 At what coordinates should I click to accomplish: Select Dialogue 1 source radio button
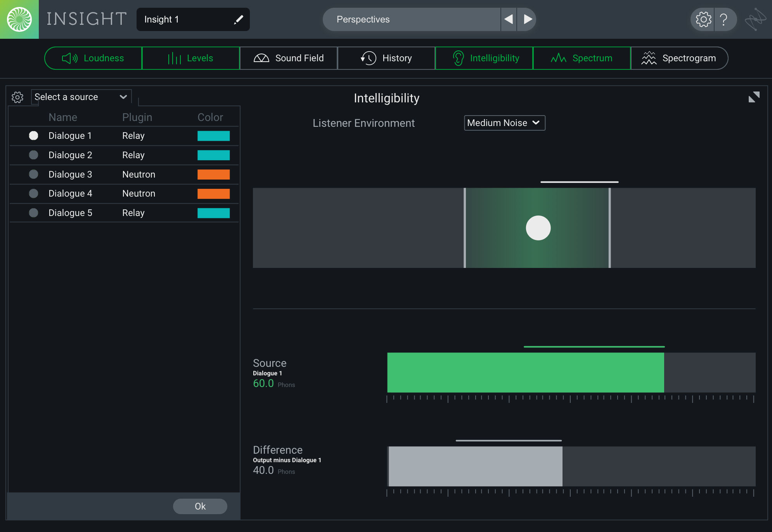34,136
